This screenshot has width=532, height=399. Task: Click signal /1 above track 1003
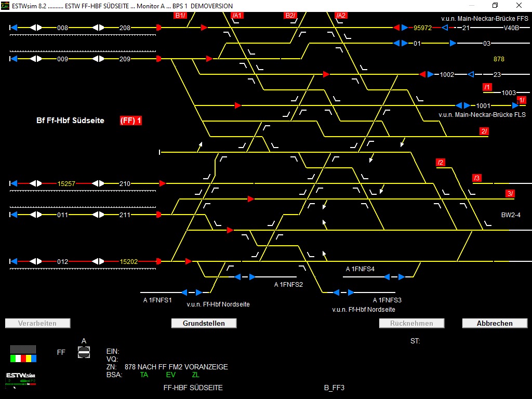[487, 87]
